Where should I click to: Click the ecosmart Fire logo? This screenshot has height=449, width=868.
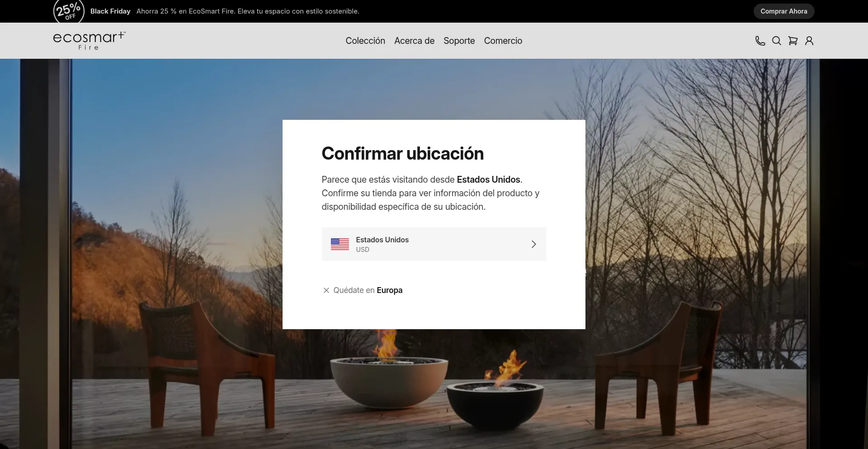click(89, 40)
